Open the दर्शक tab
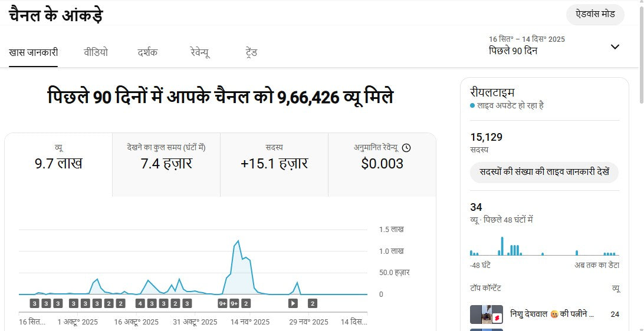Viewport: 644px width, 331px height. tap(147, 52)
